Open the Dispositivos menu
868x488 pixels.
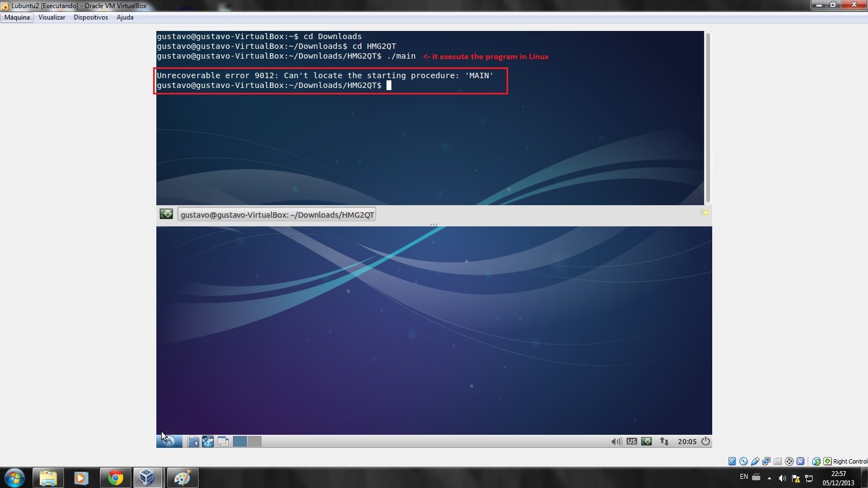tap(91, 17)
